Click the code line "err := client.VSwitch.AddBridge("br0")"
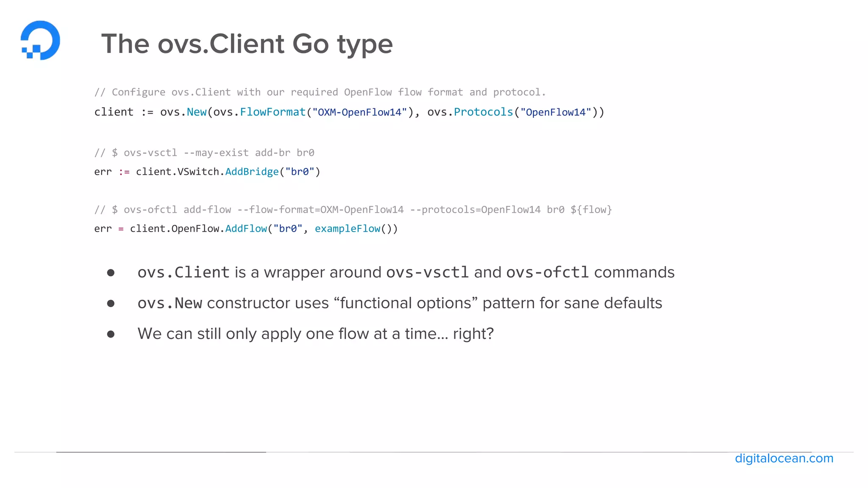 (207, 172)
